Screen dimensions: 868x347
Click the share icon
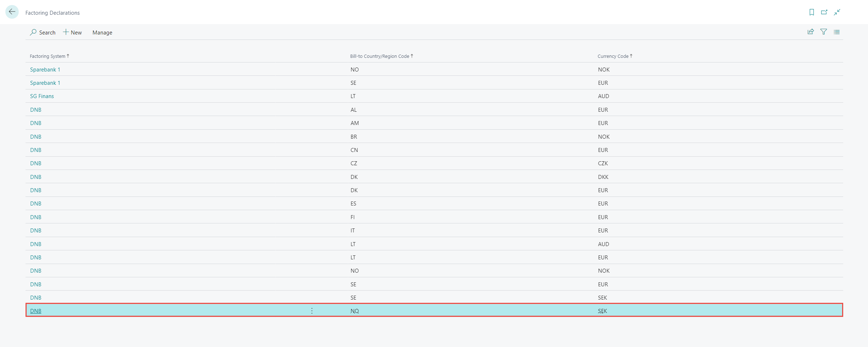[810, 32]
